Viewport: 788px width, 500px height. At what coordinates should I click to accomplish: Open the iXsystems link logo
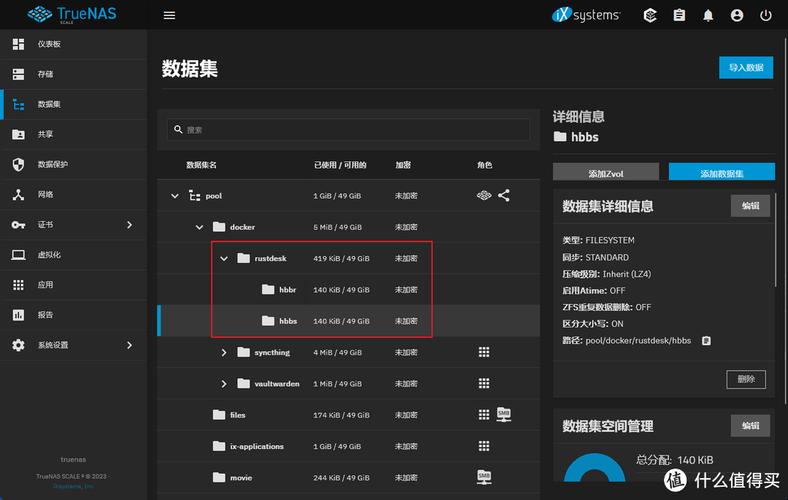point(586,15)
